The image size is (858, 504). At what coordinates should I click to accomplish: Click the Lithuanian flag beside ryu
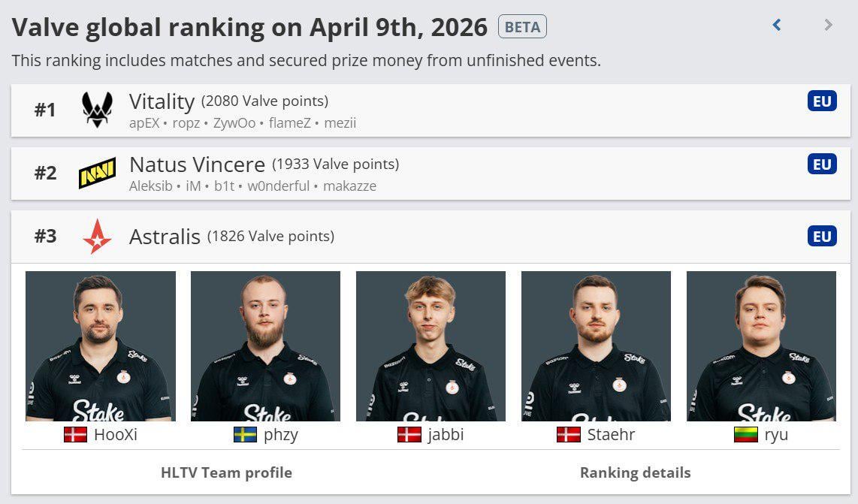[x=745, y=434]
